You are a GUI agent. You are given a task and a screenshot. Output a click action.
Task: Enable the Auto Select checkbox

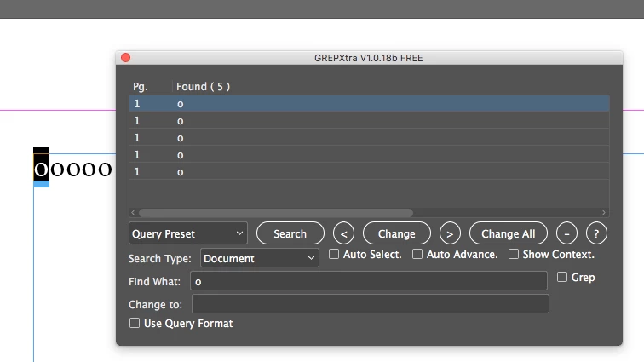334,255
